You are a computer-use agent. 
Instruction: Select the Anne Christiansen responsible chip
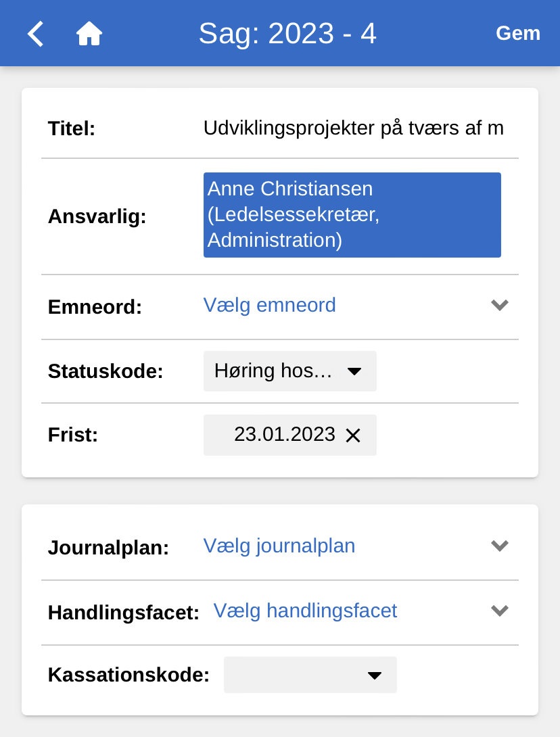point(352,215)
